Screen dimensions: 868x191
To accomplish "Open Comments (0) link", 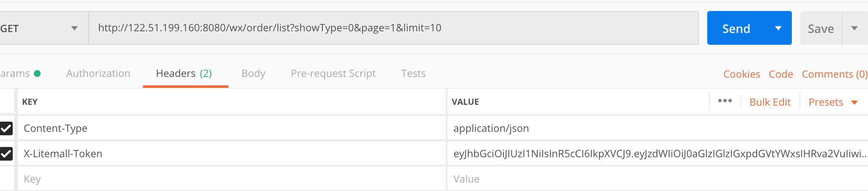I will click(834, 74).
